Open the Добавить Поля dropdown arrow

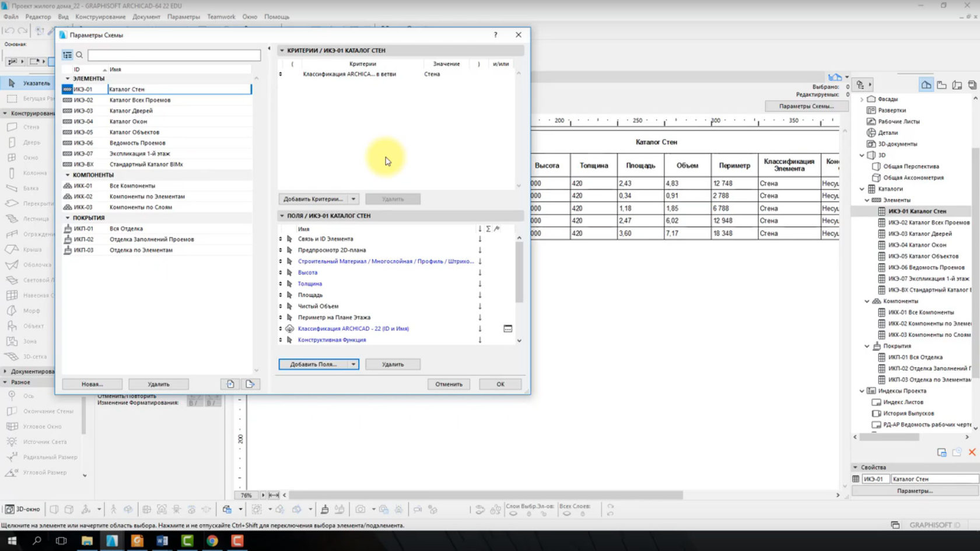tap(353, 364)
